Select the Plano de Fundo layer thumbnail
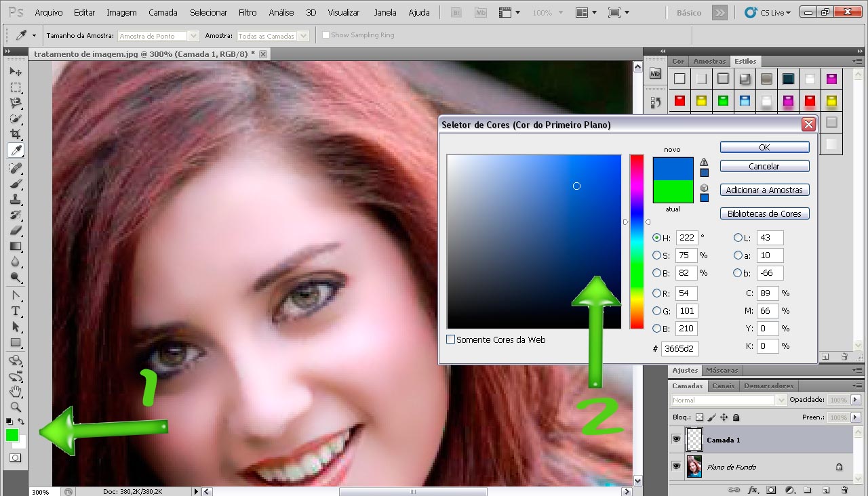868x496 pixels. 694,467
